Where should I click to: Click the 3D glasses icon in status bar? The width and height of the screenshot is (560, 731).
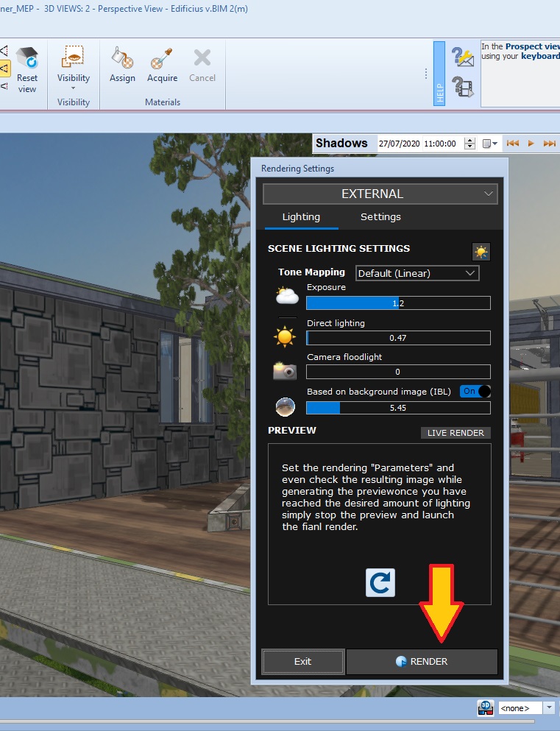(x=486, y=707)
